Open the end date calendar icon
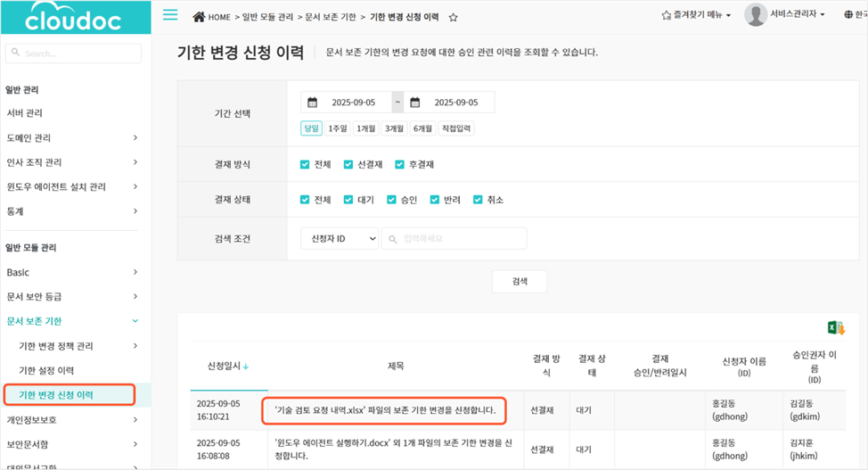This screenshot has width=868, height=470. point(414,103)
